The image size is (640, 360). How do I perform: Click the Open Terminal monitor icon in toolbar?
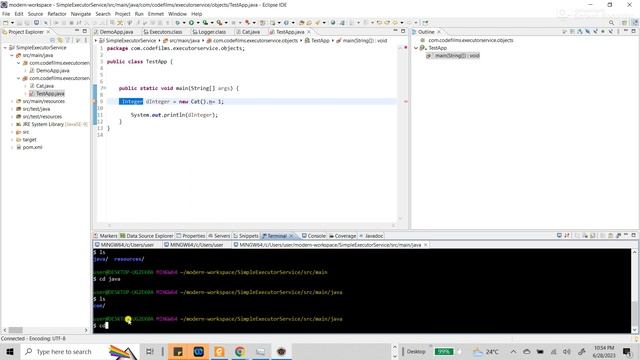[36, 23]
